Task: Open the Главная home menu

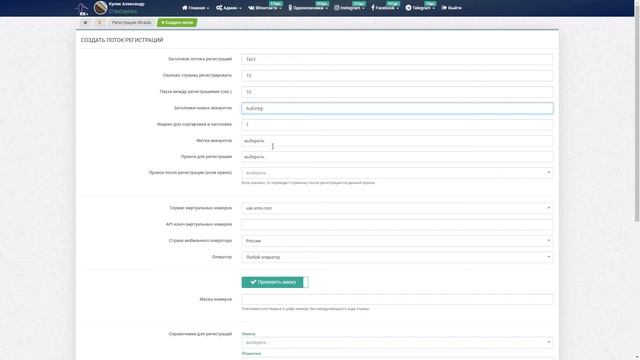Action: pos(196,8)
